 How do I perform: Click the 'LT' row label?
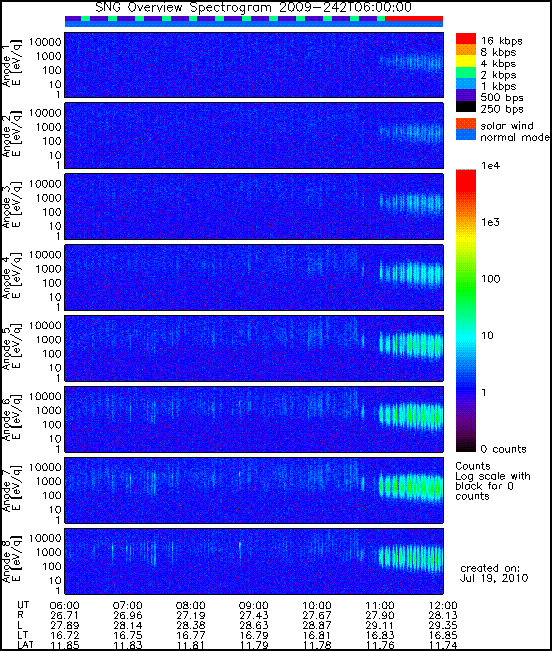pos(22,635)
